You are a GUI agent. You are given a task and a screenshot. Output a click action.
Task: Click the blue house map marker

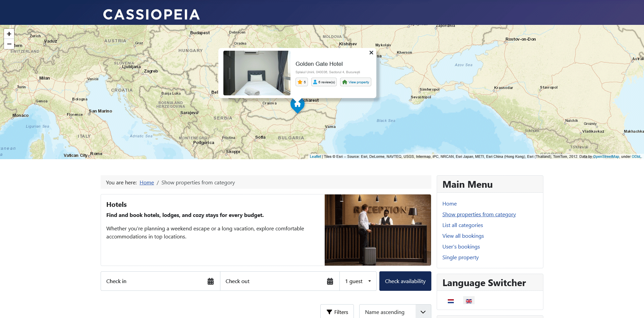(x=298, y=105)
